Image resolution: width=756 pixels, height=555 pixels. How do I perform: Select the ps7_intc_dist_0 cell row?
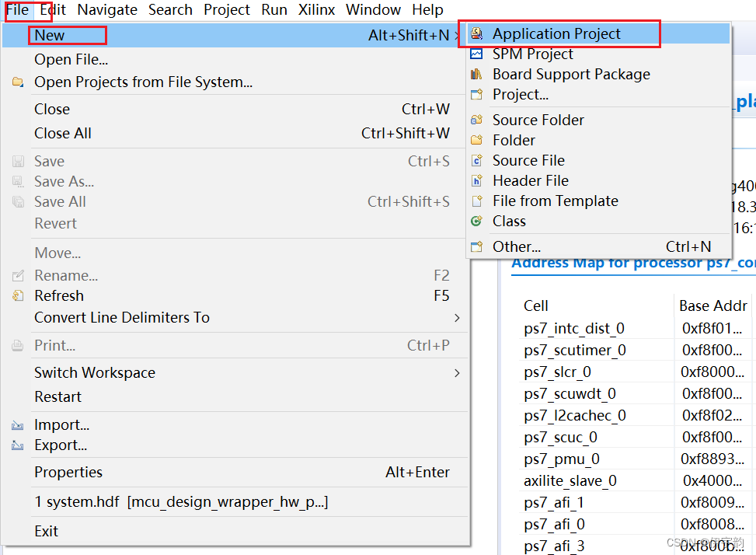[574, 329]
